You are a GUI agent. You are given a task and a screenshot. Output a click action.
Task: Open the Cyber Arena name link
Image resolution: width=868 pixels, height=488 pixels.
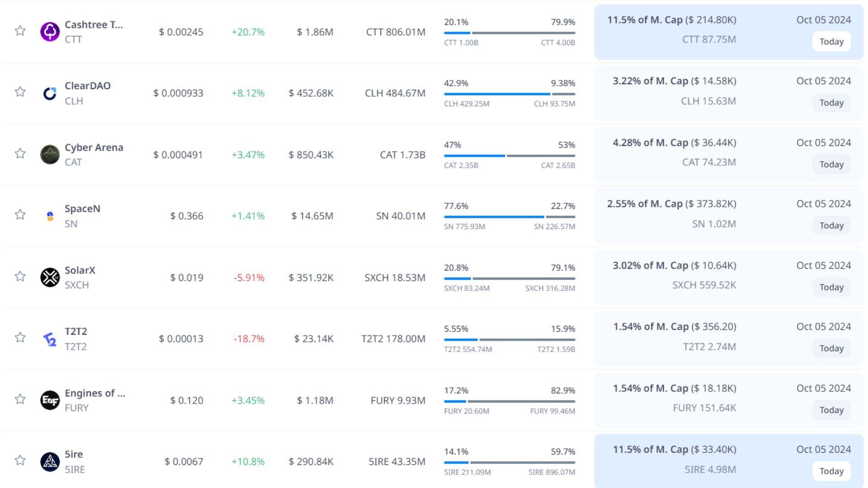tap(94, 147)
